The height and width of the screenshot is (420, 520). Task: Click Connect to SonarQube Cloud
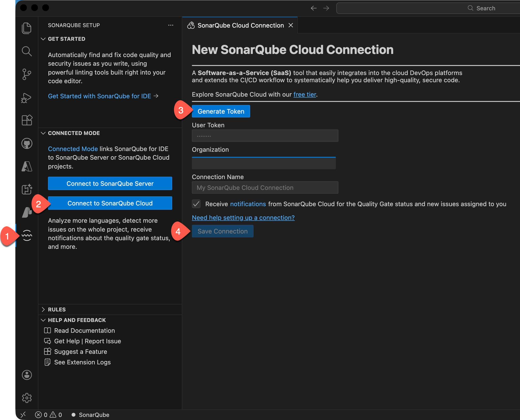coord(110,203)
